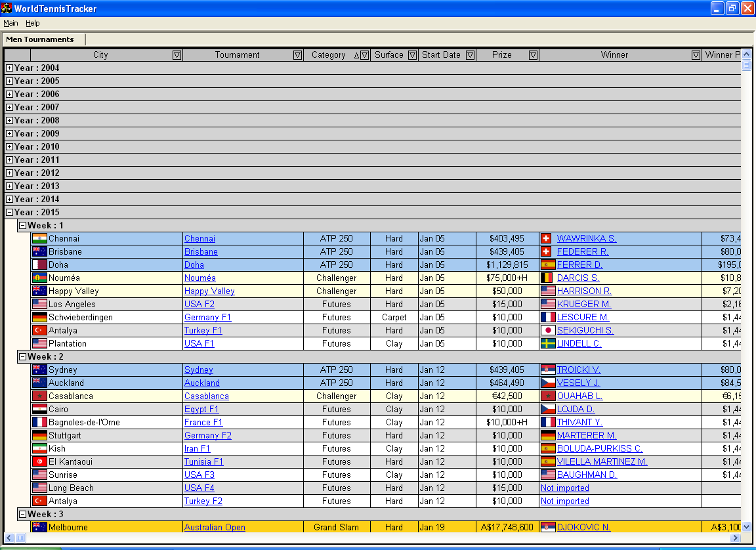Open the Australian Open tournament link
Screen dimensions: 756x550
coord(215,527)
